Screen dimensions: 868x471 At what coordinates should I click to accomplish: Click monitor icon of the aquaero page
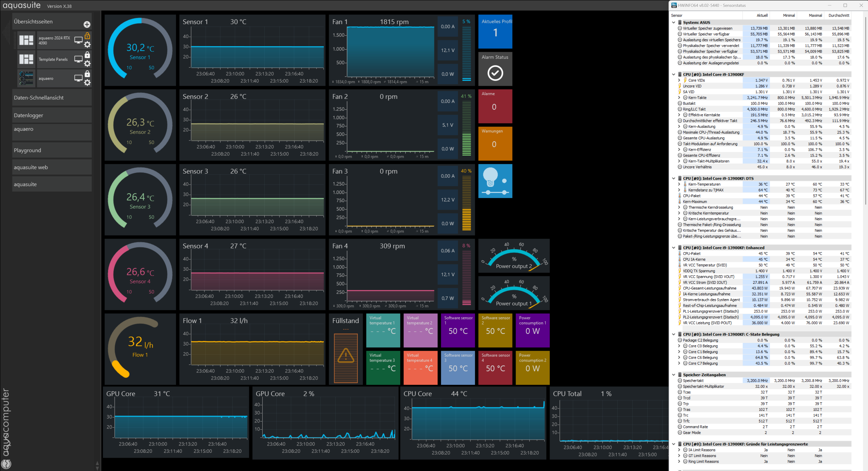(78, 78)
